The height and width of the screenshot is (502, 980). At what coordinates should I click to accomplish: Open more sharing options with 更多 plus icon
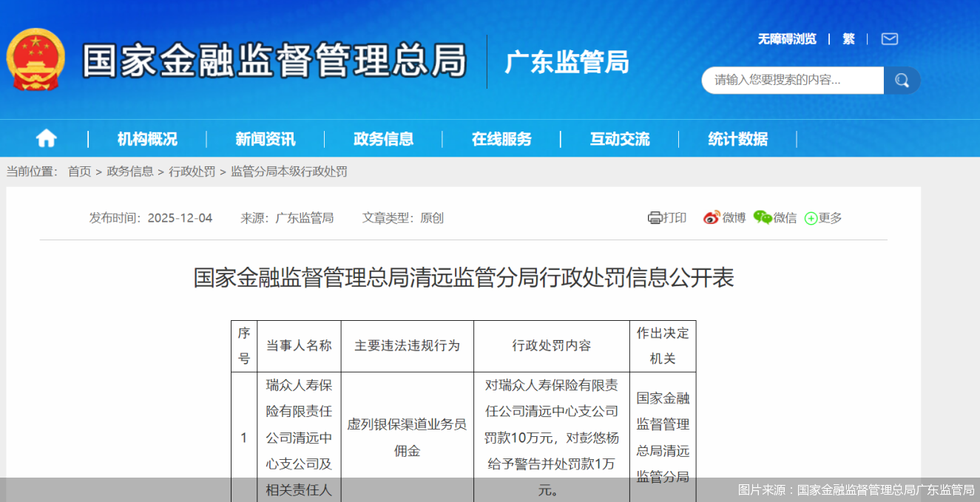(811, 217)
